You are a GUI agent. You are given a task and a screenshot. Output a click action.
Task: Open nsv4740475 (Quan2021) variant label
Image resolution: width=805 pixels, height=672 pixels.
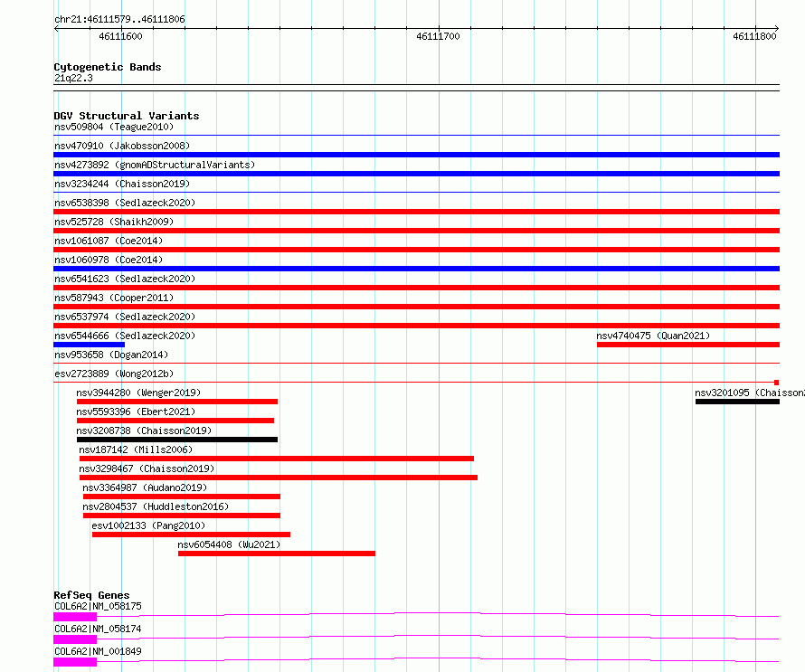tap(653, 336)
